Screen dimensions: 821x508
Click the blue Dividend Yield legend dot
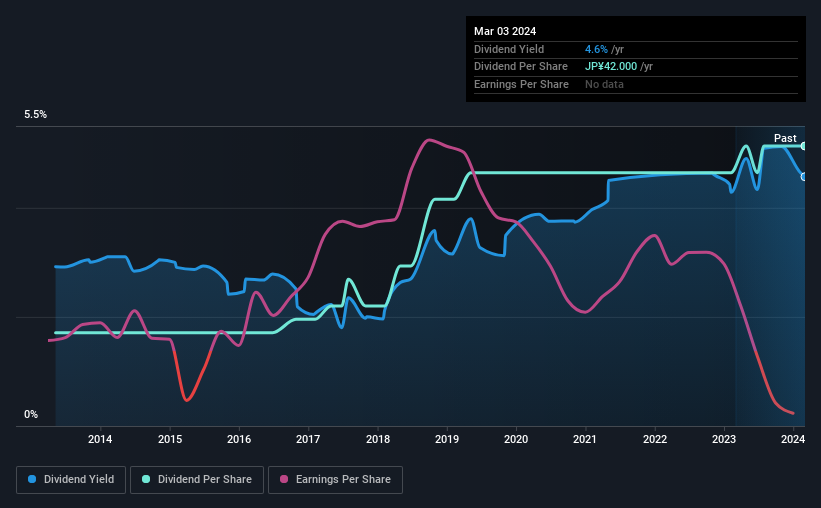[x=32, y=479]
